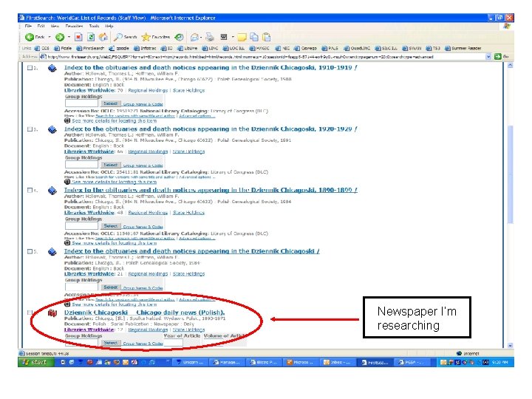
Task: Click the green Forward arrow
Action: [x=60, y=37]
